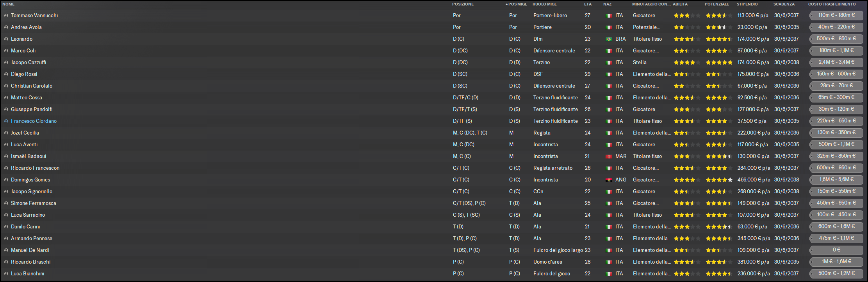Sort by POTENZIALE column header
The image size is (868, 282).
coord(717,4)
